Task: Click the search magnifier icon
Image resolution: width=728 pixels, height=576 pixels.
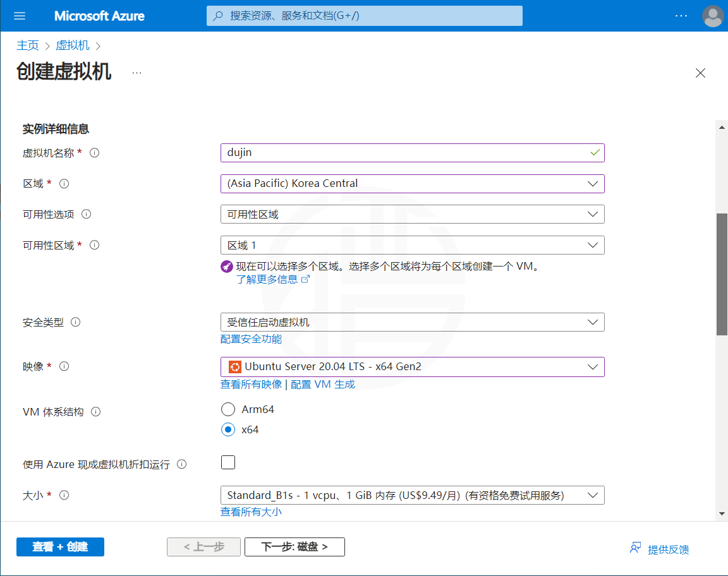Action: (x=218, y=16)
